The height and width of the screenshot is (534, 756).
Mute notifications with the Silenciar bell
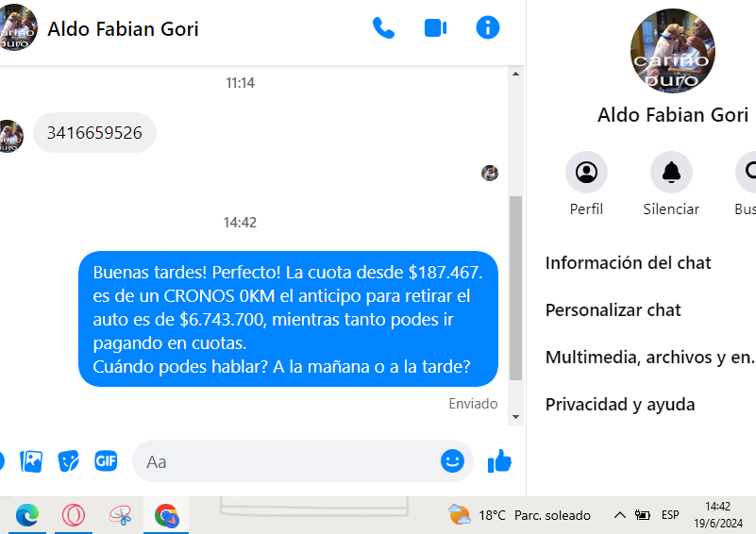click(x=671, y=173)
